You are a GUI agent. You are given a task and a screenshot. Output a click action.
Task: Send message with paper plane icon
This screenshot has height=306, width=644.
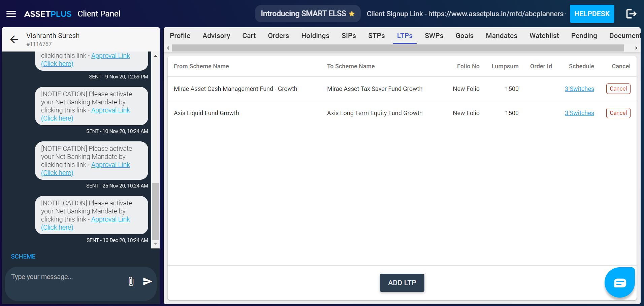(148, 281)
